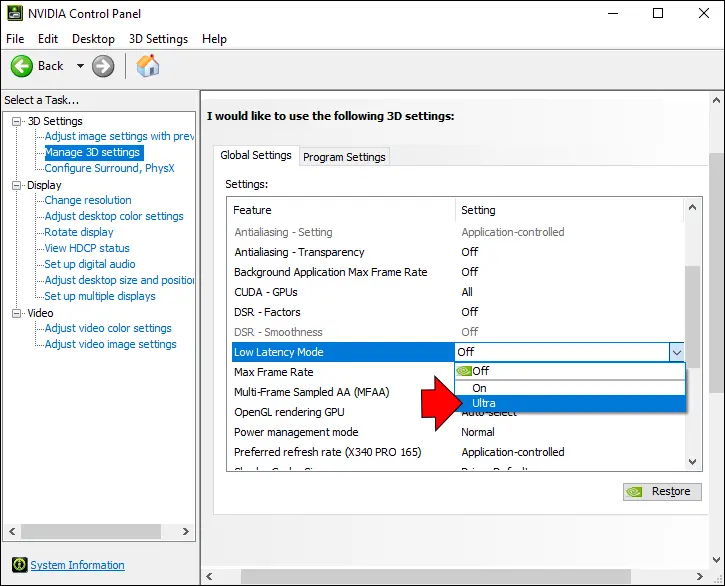
Task: Click the settings list scroll down arrow
Action: tap(692, 461)
